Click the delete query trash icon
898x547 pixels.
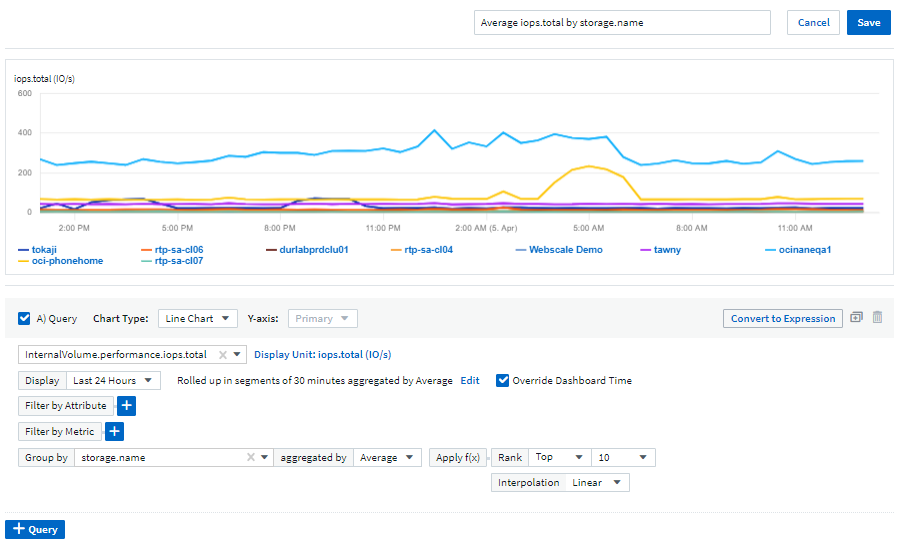coord(877,318)
